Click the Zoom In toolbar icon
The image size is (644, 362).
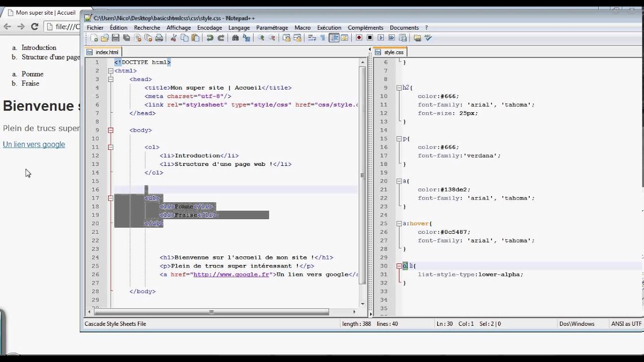click(x=261, y=38)
